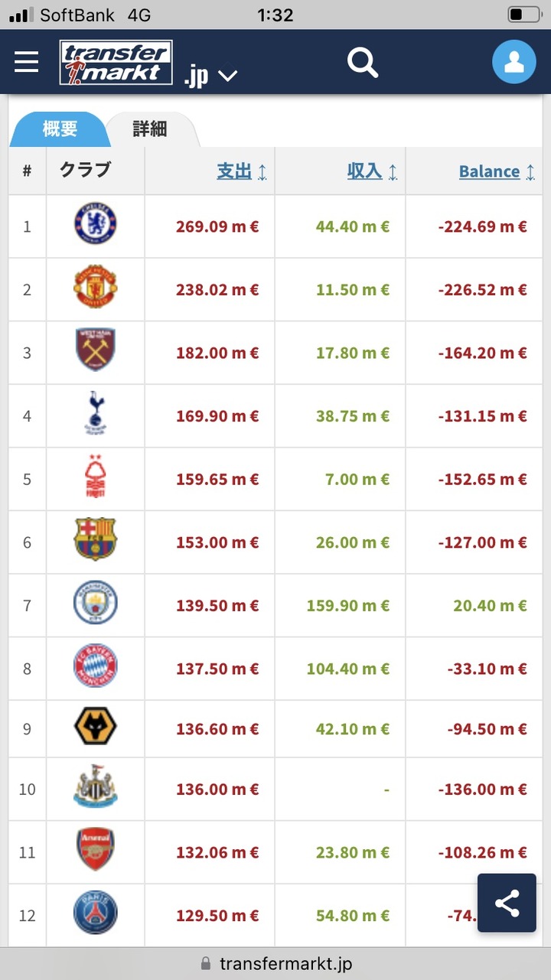Open the Chelsea club crest
Screen dimensions: 551x980
95,223
